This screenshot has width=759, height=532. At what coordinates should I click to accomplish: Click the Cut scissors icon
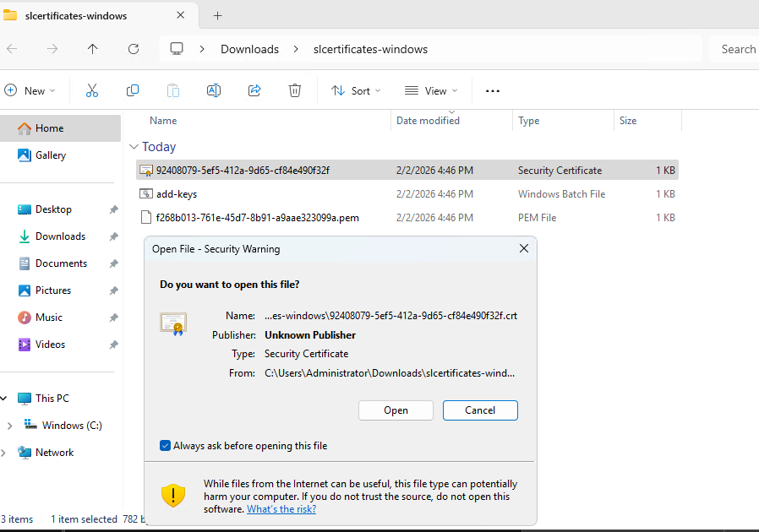click(92, 90)
